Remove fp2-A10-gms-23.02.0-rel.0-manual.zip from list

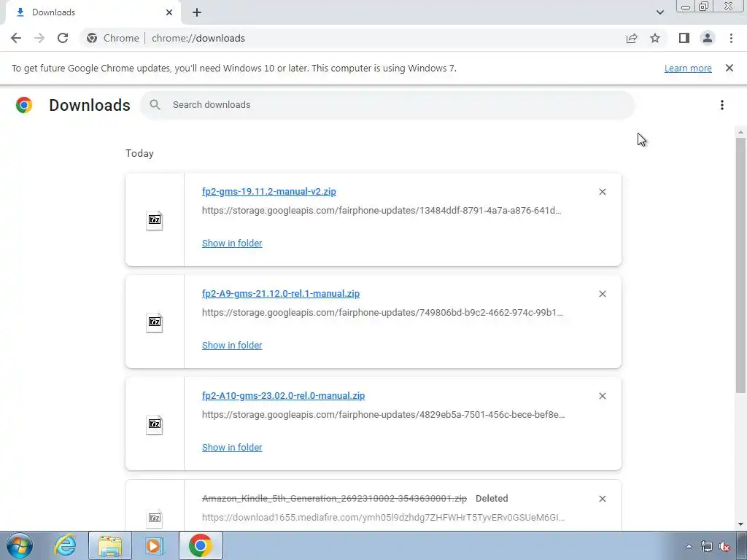[602, 396]
